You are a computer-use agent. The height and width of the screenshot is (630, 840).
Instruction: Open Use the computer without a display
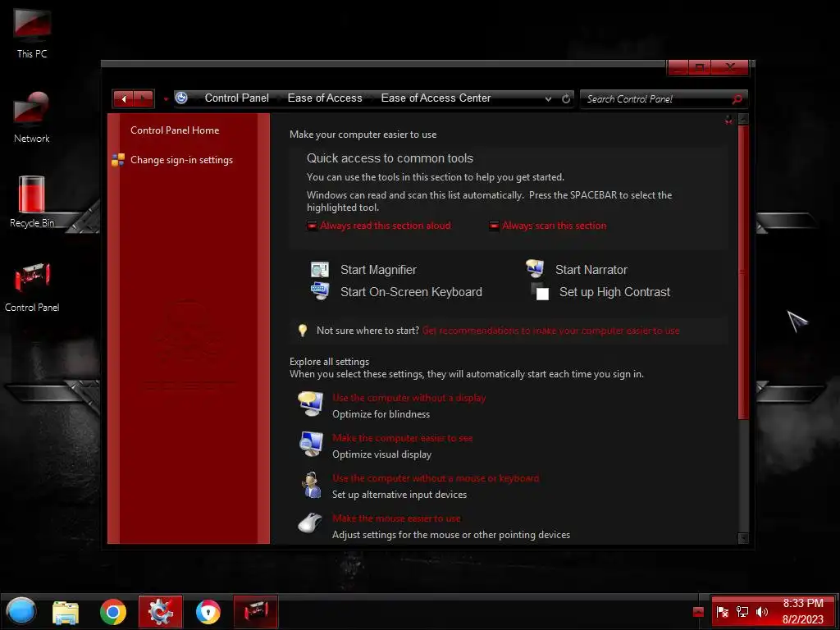pyautogui.click(x=409, y=398)
